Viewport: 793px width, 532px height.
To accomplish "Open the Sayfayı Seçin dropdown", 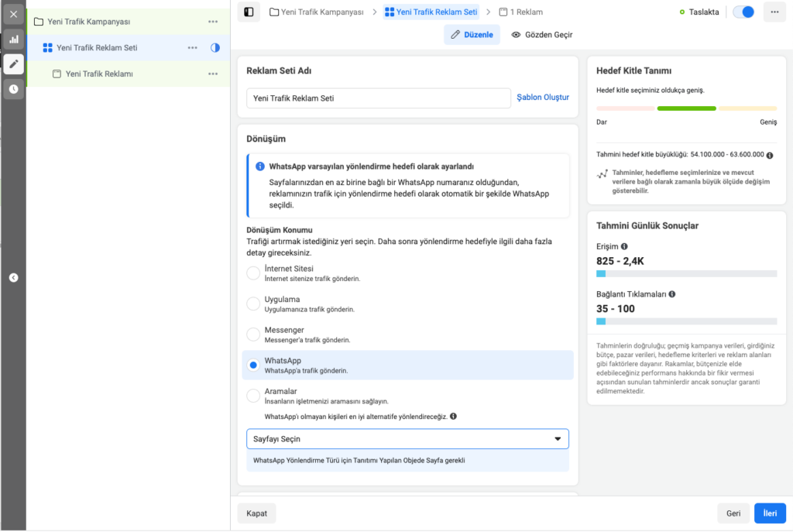I will (x=407, y=439).
